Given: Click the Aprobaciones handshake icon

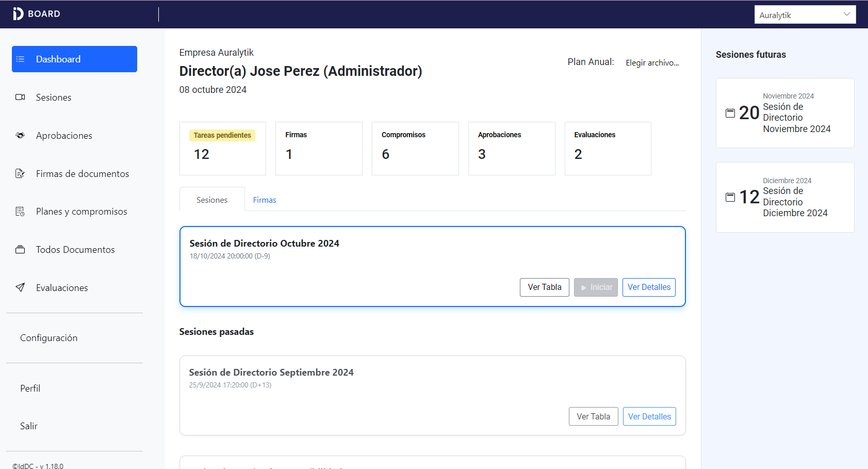Looking at the screenshot, I should pos(20,136).
